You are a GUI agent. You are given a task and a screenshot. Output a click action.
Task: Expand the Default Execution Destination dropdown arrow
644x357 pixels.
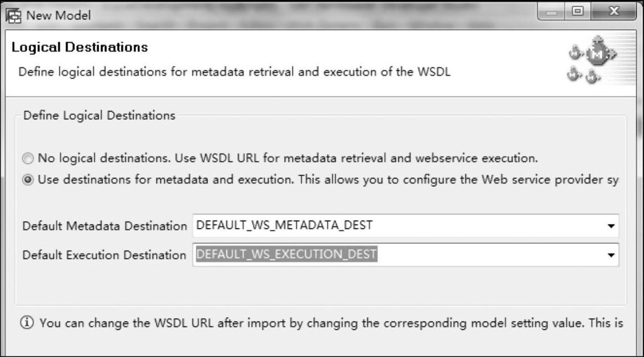click(x=611, y=255)
